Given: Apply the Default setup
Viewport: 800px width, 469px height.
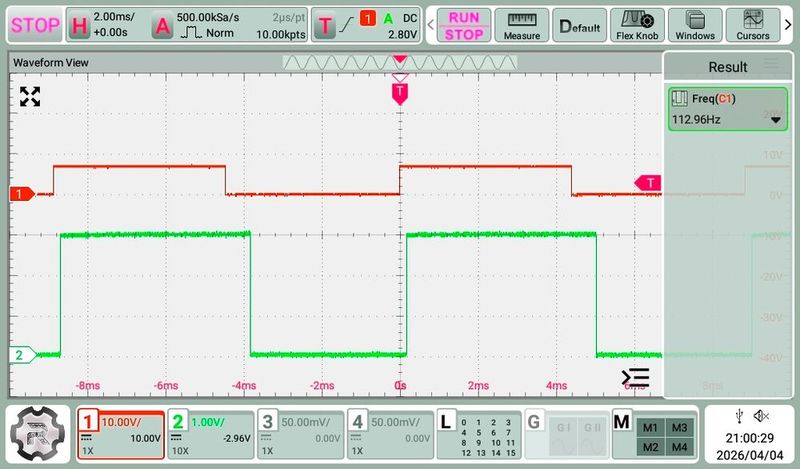Looking at the screenshot, I should (580, 25).
